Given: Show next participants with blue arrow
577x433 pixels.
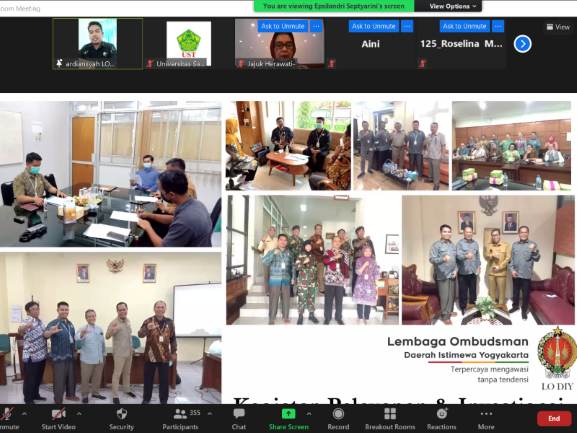Looking at the screenshot, I should pos(523,44).
